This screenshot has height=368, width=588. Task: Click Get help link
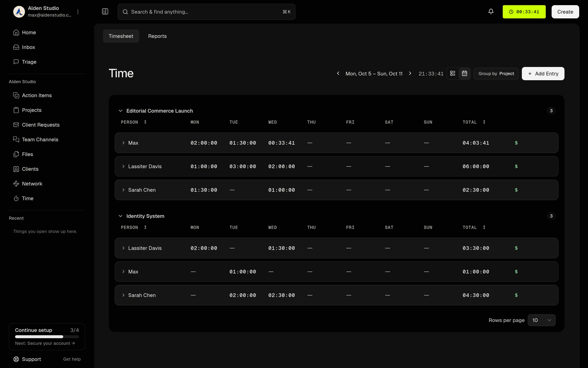pyautogui.click(x=72, y=359)
